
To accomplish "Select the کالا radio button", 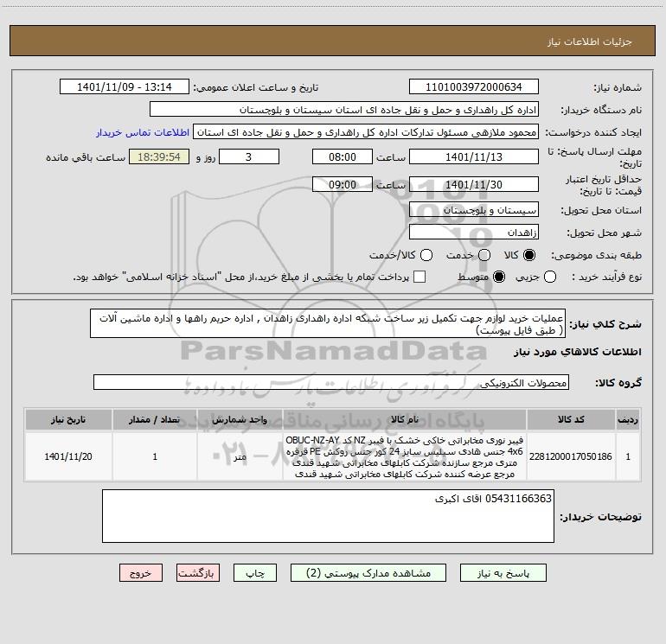I will (529, 255).
